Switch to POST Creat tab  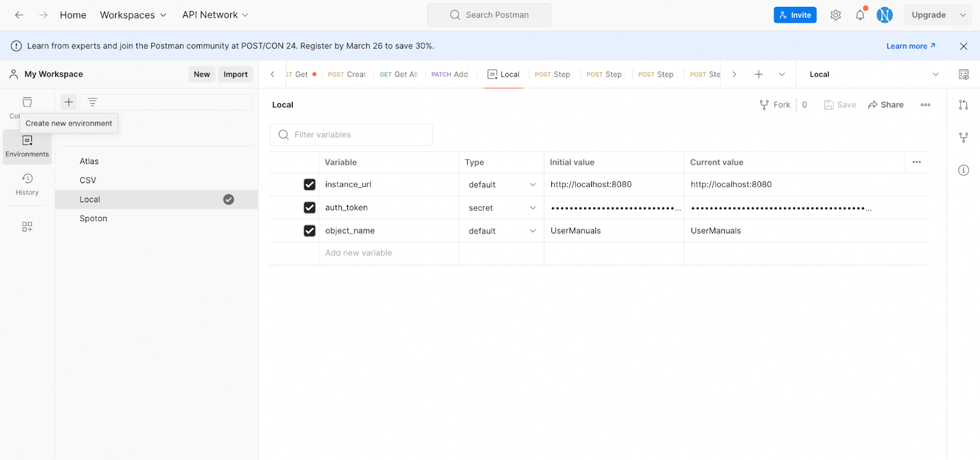347,74
